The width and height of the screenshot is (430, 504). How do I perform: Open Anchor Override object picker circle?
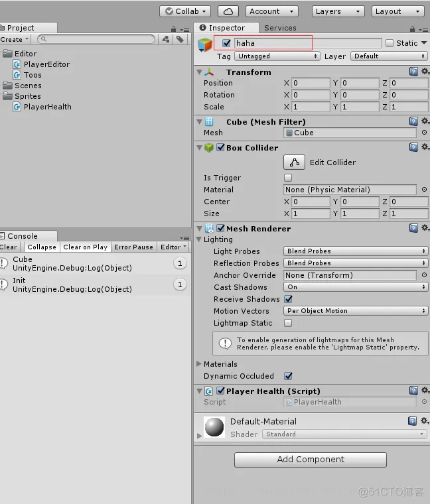point(424,275)
